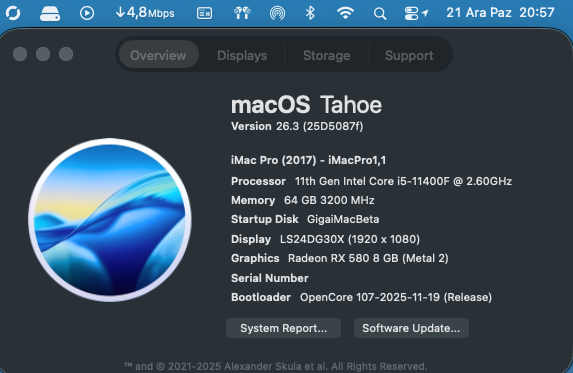
Task: Close the About window with the first window-control button
Action: pyautogui.click(x=20, y=54)
